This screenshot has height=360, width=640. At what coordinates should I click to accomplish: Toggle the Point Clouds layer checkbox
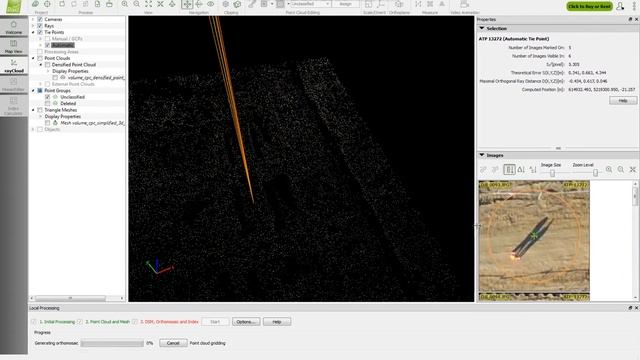[x=40, y=58]
